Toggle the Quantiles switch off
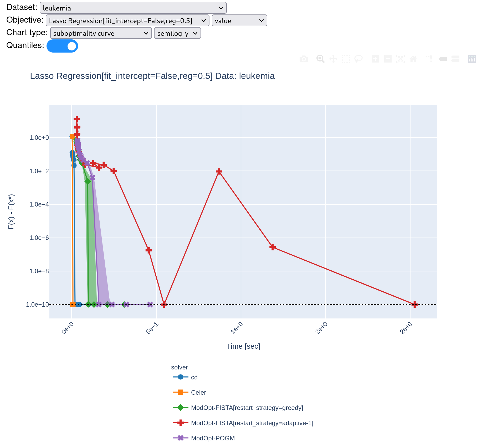 (x=62, y=46)
